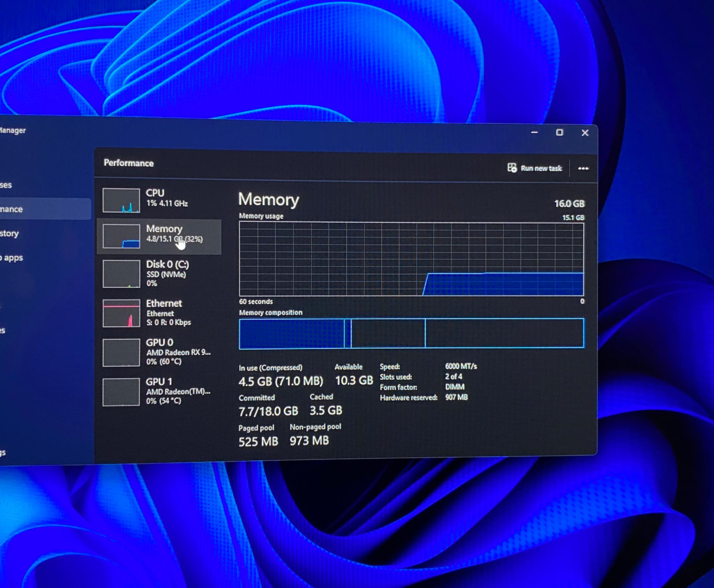Screen dimensions: 714x588
Task: Click the Run new task icon
Action: [x=512, y=168]
